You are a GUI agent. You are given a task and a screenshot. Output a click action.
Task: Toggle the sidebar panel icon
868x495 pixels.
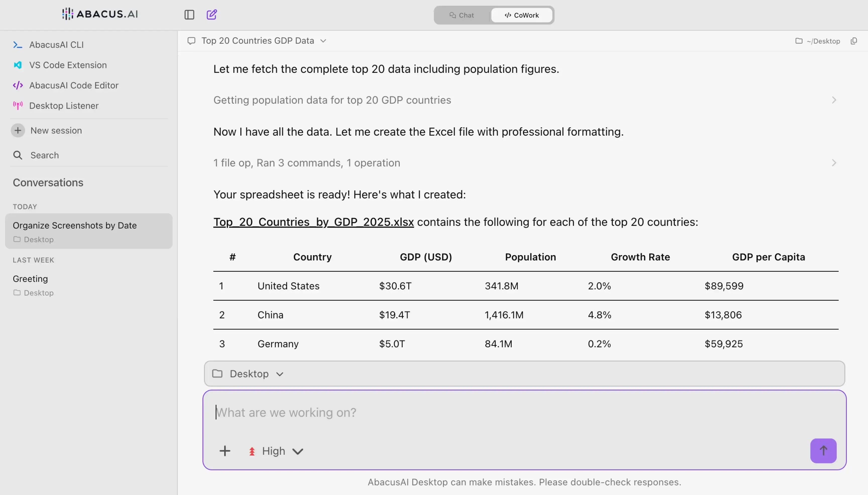click(x=189, y=15)
